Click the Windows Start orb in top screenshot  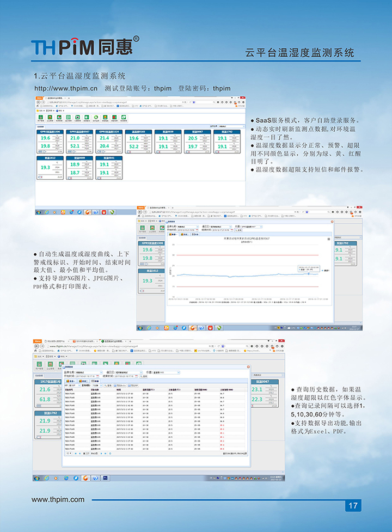(40, 212)
